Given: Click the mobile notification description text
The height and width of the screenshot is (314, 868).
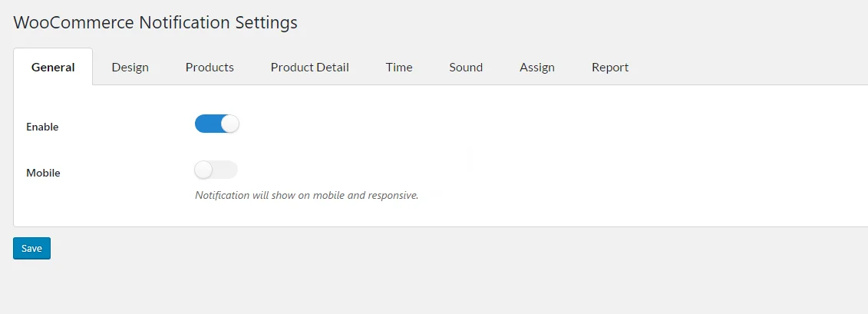Looking at the screenshot, I should [306, 195].
